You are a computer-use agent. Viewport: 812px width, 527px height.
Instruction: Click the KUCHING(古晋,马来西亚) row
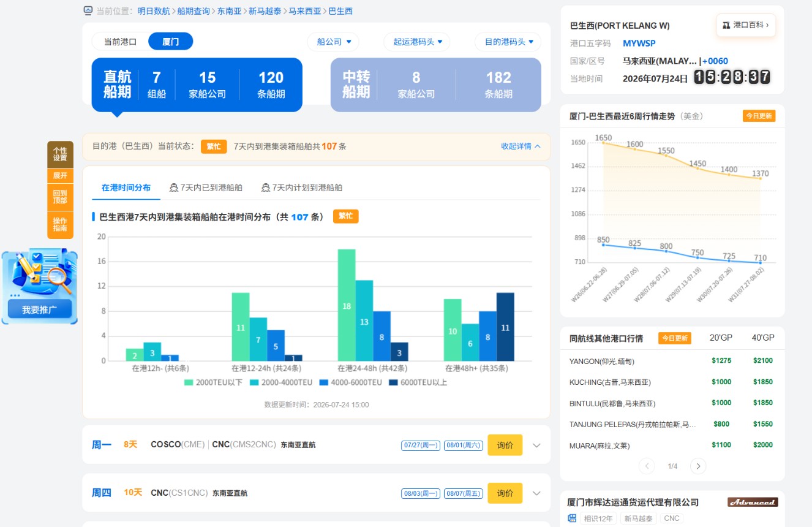pyautogui.click(x=672, y=382)
